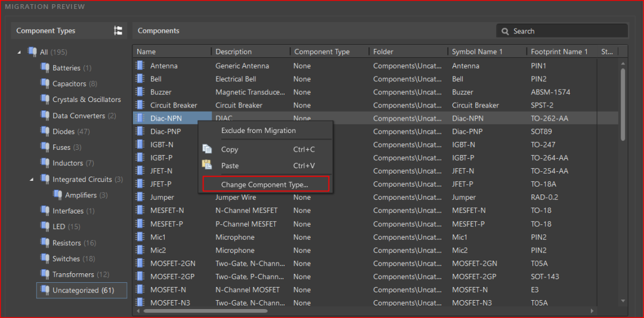Click the Buzzer row component icon
Image resolution: width=644 pixels, height=318 pixels.
140,92
